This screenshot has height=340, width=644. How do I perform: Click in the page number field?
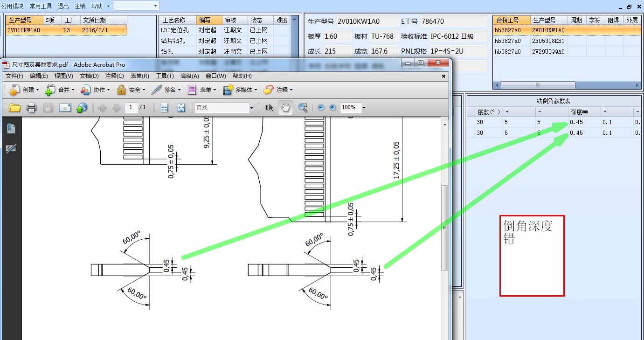(x=131, y=108)
